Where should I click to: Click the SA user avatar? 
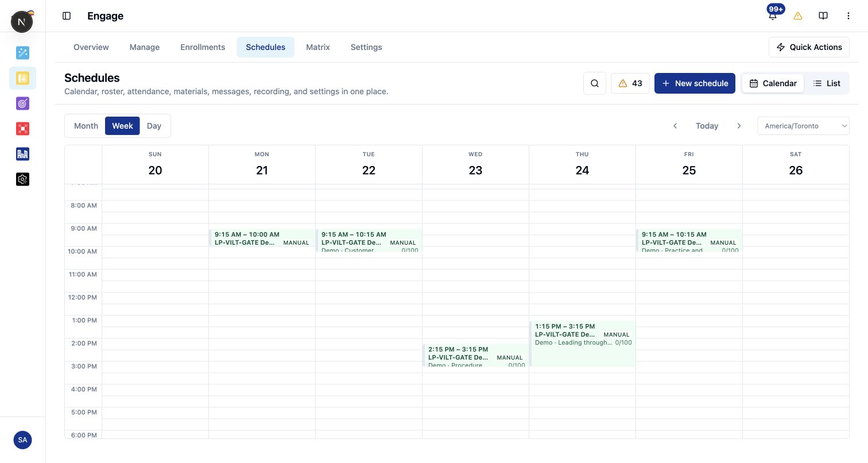point(22,440)
